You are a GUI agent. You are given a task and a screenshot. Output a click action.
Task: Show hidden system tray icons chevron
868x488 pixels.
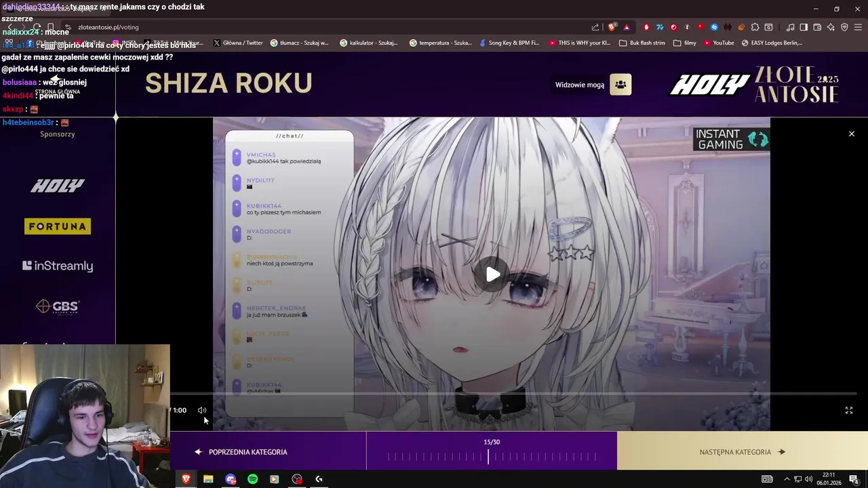pyautogui.click(x=787, y=479)
